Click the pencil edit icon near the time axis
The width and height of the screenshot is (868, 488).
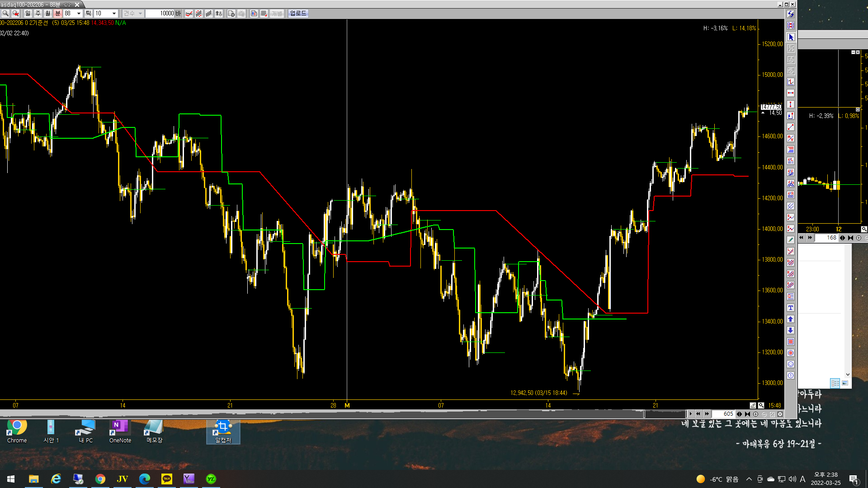(753, 405)
